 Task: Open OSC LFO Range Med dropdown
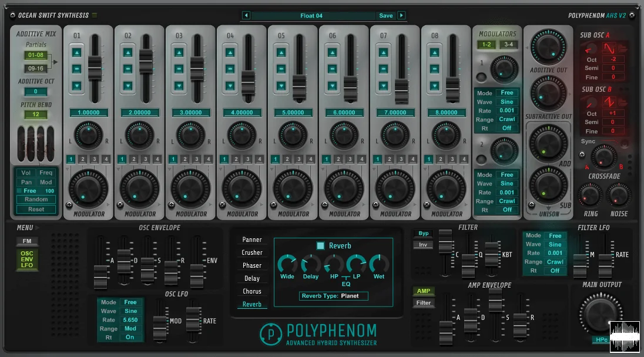coord(130,329)
